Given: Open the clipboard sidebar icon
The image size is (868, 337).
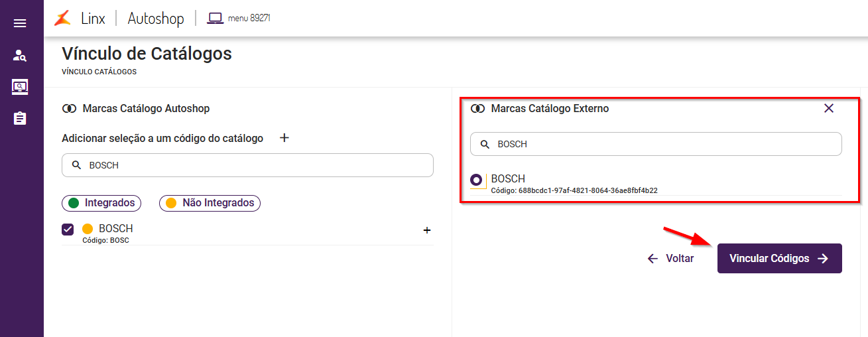Looking at the screenshot, I should (20, 118).
